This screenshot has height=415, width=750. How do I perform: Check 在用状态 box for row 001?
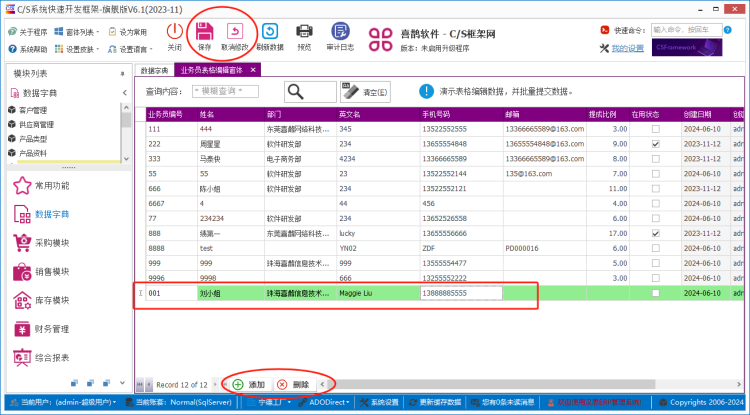click(x=655, y=294)
